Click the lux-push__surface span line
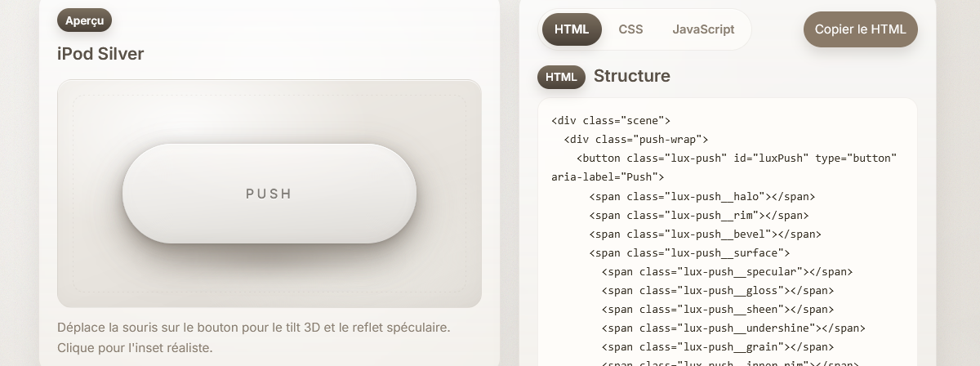Screen dimensions: 980x366 [689, 252]
